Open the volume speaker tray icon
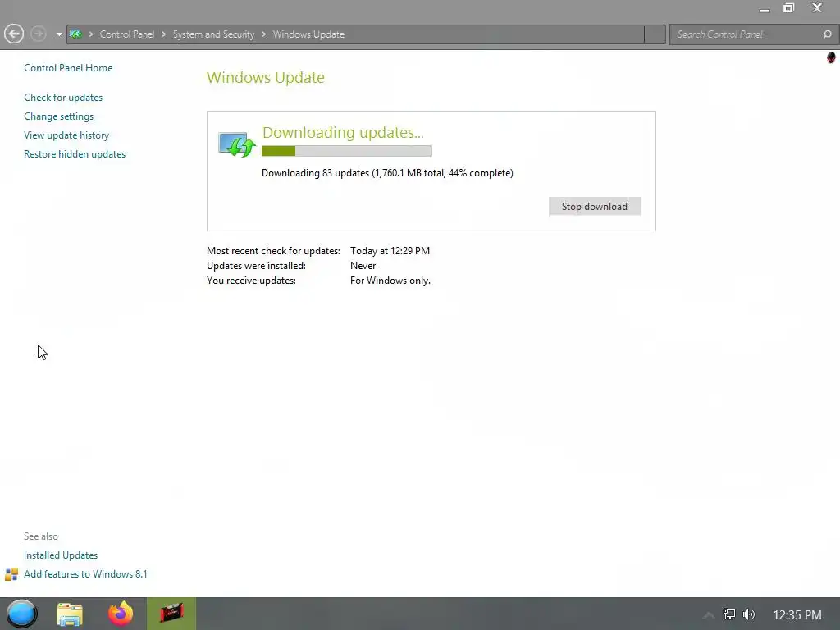Viewport: 840px width, 630px height. pos(749,614)
